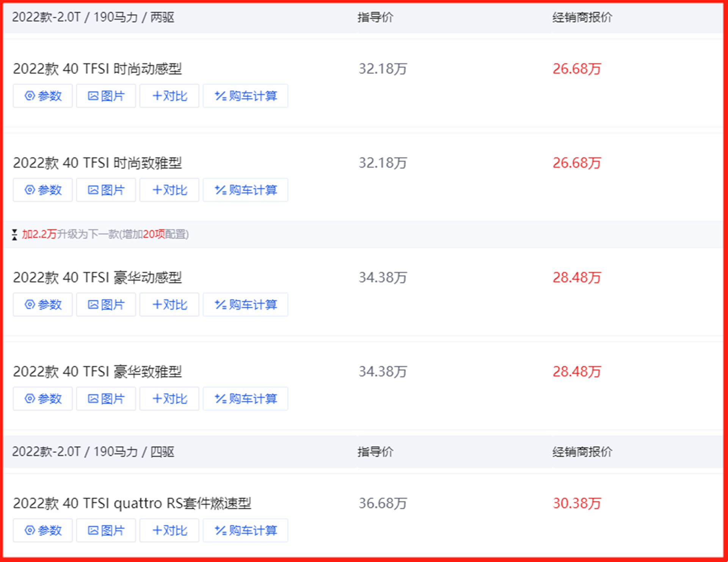Image resolution: width=728 pixels, height=562 pixels.
Task: Open the 2022款 40 TFSI 豪华动感型 title
Action: coord(97,278)
